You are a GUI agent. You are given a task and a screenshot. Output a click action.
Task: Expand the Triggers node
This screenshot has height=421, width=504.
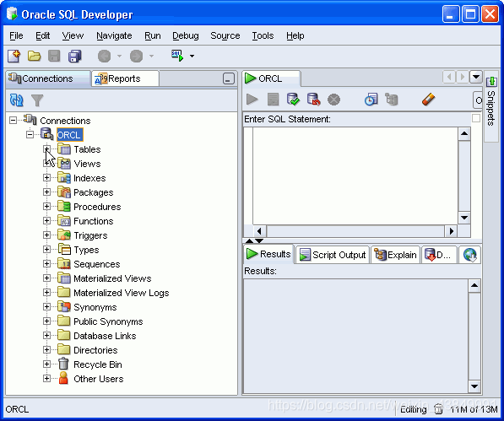click(46, 235)
